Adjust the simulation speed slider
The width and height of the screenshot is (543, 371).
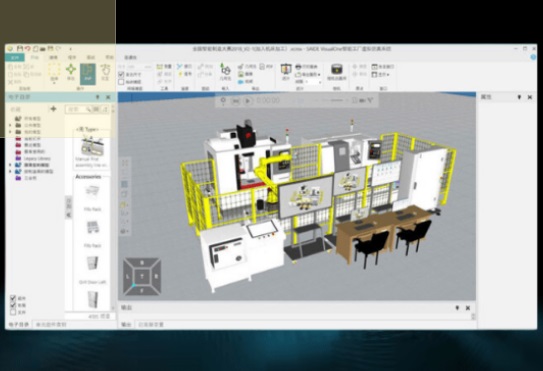(331, 101)
